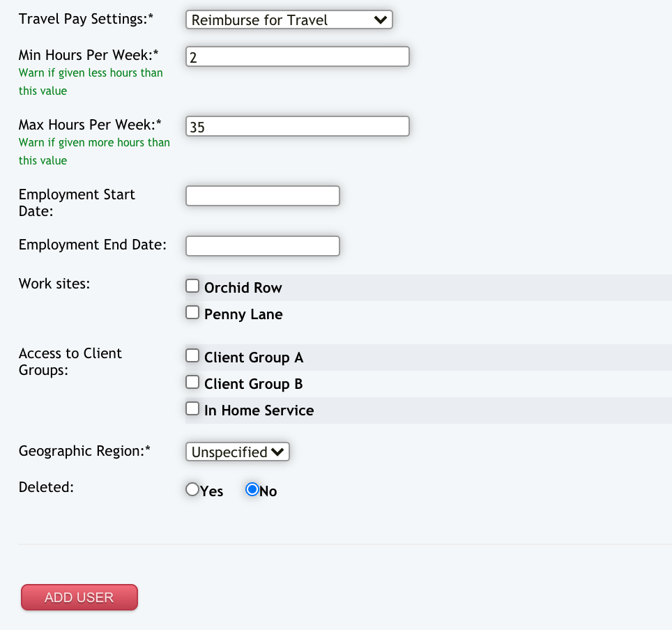This screenshot has width=672, height=630.
Task: Click the Employment Start Date field
Action: point(262,197)
